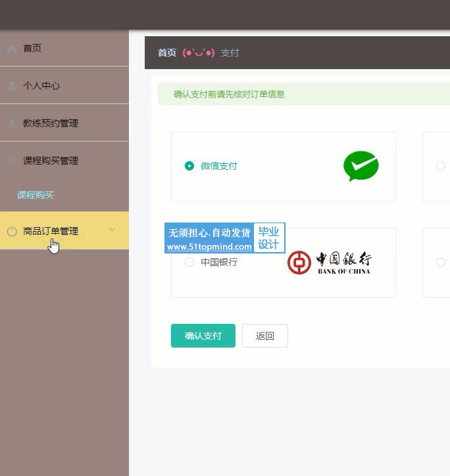Click the green WeChat Pay logo
450x476 pixels.
pyautogui.click(x=361, y=166)
